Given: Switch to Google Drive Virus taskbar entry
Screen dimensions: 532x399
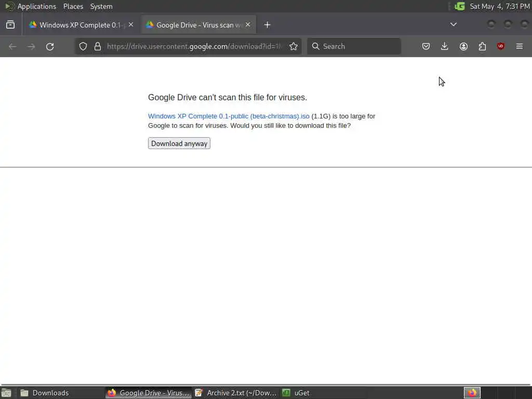Looking at the screenshot, I should tap(148, 393).
